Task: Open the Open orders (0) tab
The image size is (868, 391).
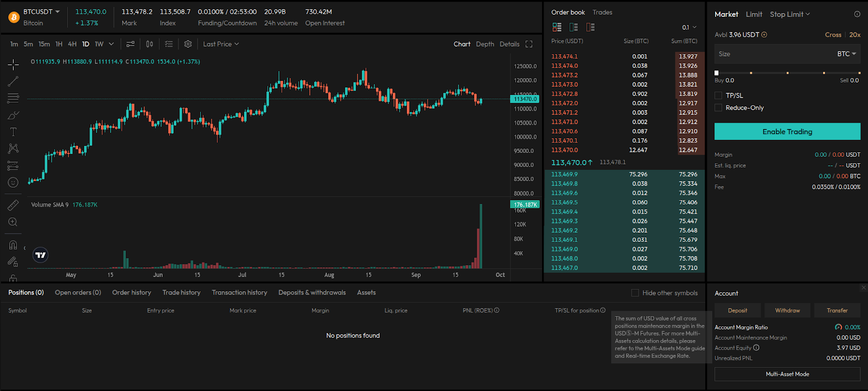Action: (78, 292)
